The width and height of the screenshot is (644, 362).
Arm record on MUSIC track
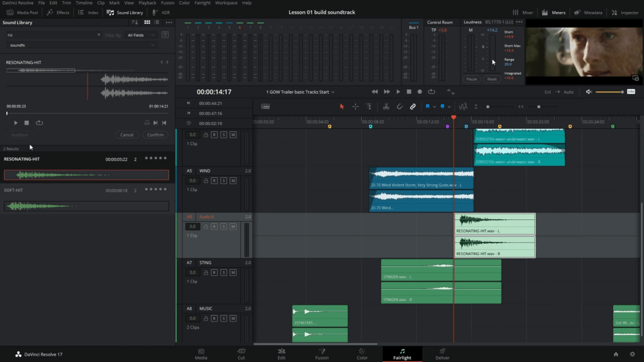click(214, 319)
